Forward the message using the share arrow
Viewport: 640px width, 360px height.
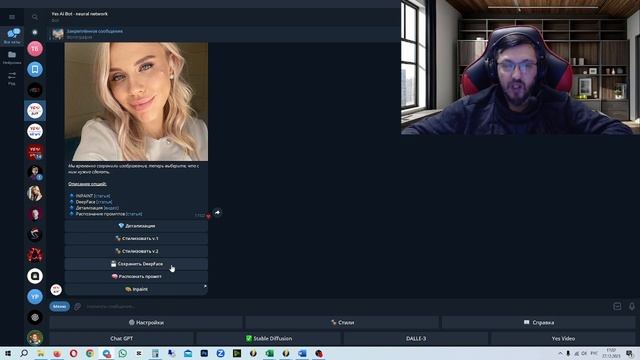click(x=217, y=213)
